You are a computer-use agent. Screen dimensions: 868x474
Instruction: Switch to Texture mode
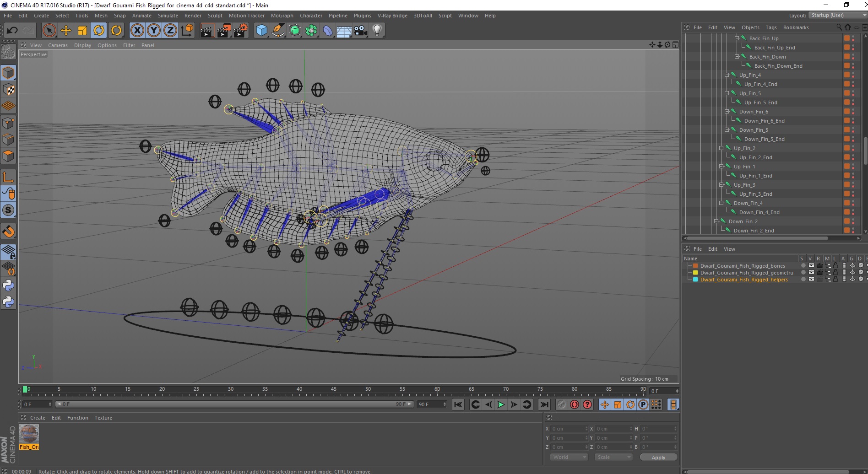coord(8,90)
